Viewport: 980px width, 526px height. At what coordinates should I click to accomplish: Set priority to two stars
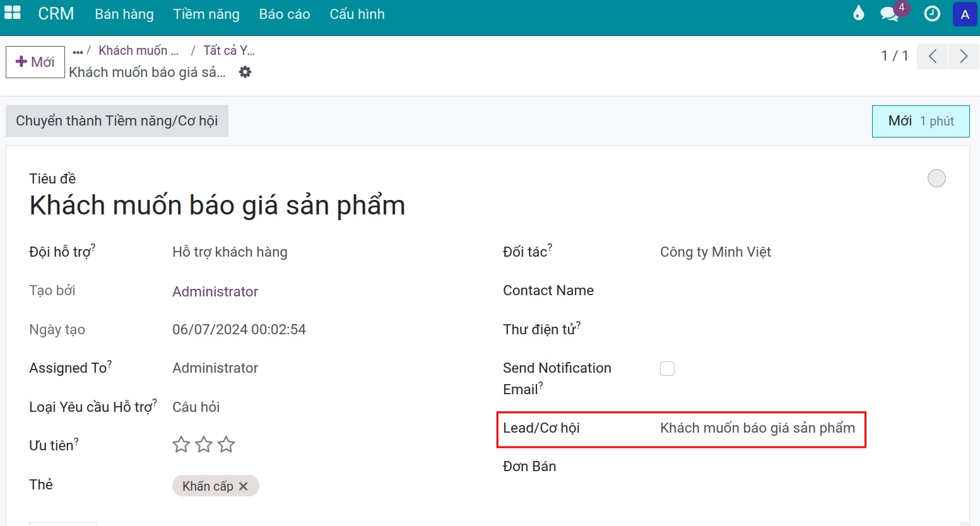204,445
